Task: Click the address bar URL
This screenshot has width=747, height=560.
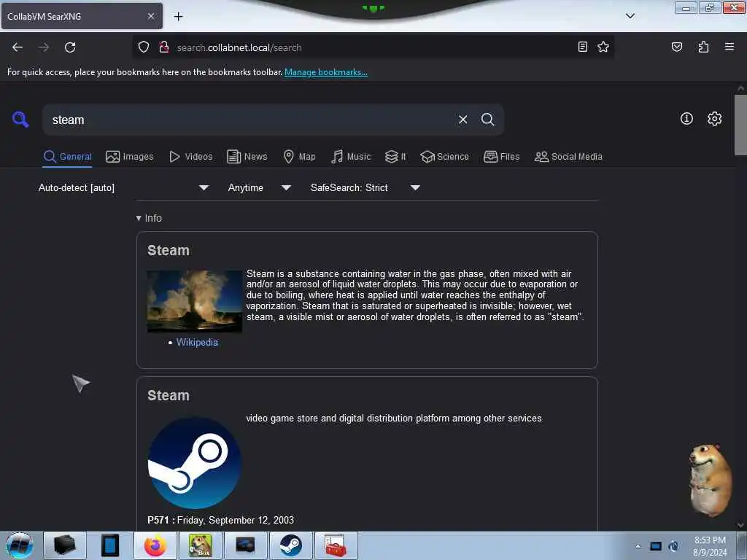Action: pyautogui.click(x=239, y=47)
